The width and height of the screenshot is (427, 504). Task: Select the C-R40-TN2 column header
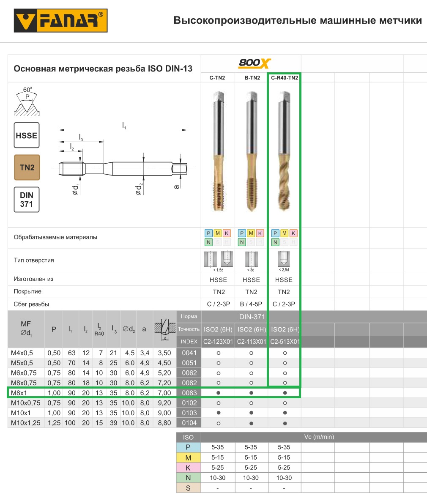(285, 78)
